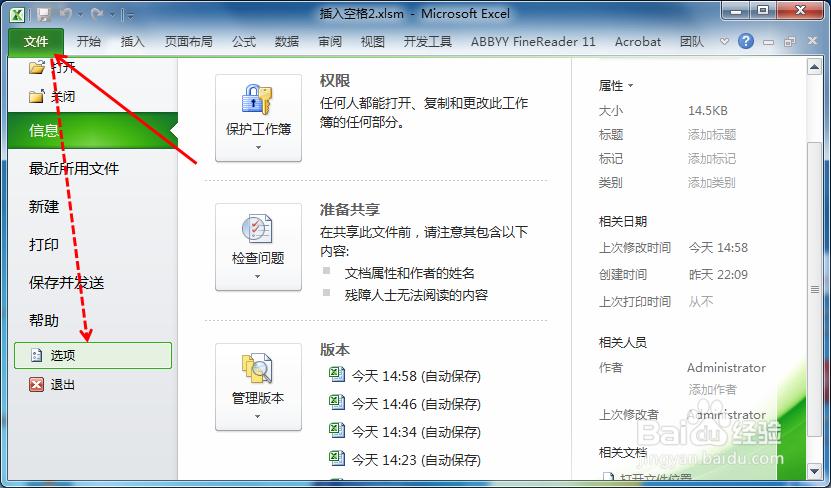Click the 打开 folder icon
The width and height of the screenshot is (831, 488).
pos(37,67)
